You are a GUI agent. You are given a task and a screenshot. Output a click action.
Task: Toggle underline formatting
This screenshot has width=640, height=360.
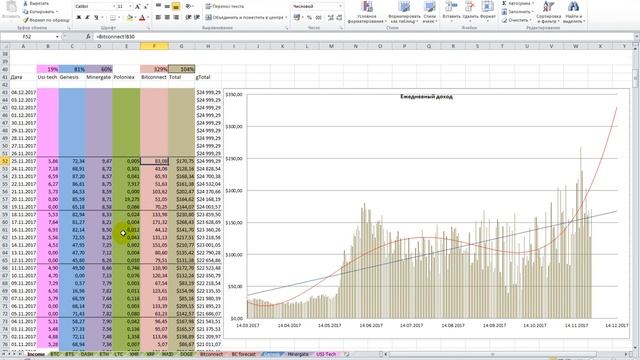coord(96,18)
